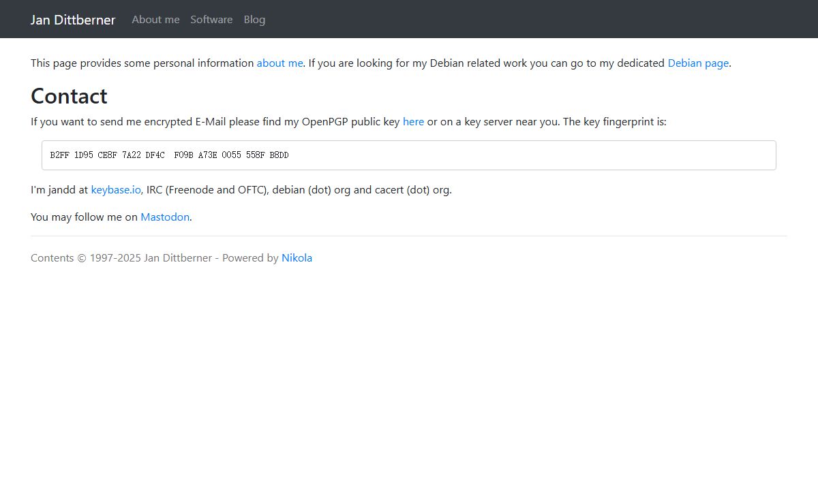Click the Jan Dittberner site title
The image size is (818, 504).
[73, 20]
